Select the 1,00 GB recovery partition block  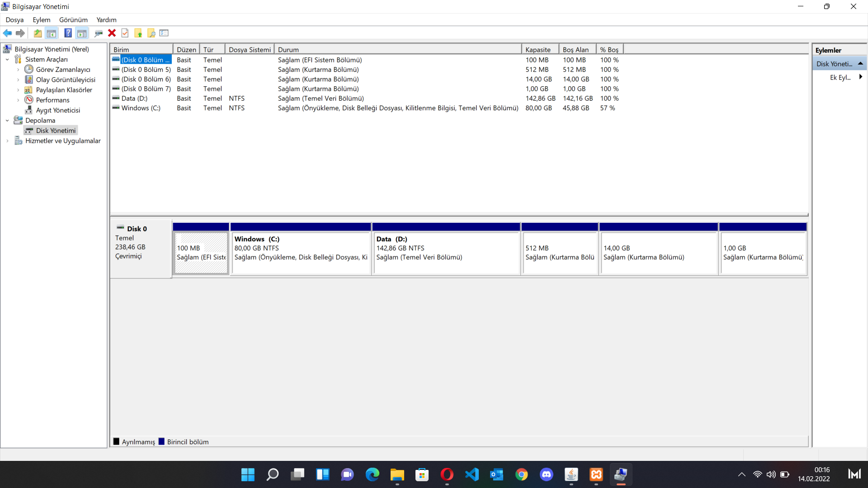pyautogui.click(x=764, y=249)
